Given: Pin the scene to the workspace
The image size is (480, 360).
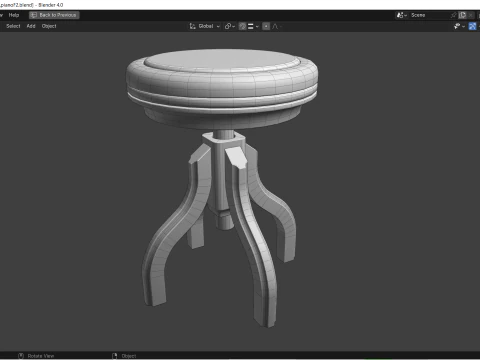Looking at the screenshot, I should tap(453, 15).
